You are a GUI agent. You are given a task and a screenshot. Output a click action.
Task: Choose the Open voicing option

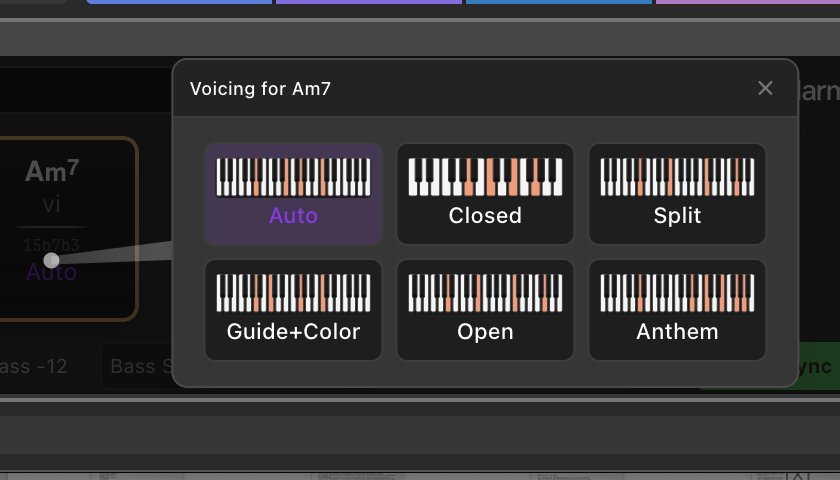click(x=485, y=310)
